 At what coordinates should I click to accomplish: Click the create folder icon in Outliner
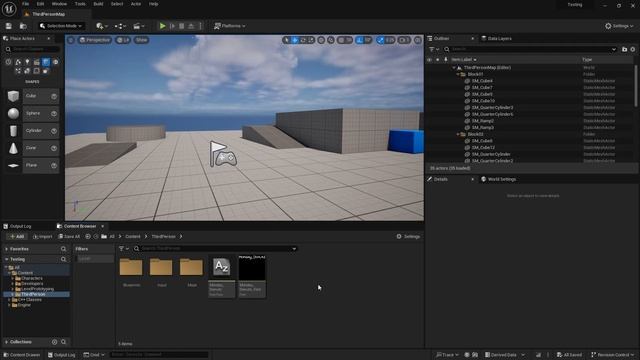point(624,49)
